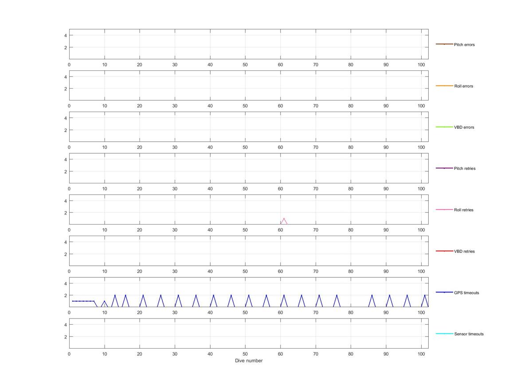Click the x-axis tick 50 under Sensor timeouts plot
532x392 pixels.
tap(245, 354)
